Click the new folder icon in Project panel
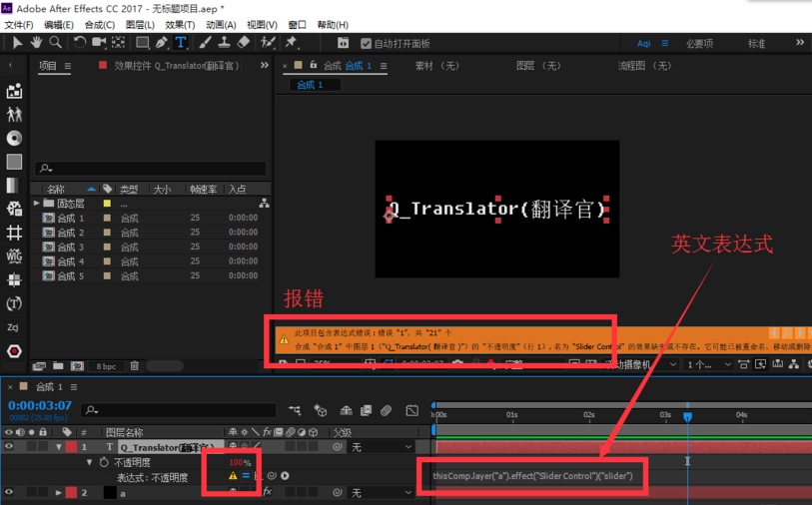812x505 pixels. (58, 366)
